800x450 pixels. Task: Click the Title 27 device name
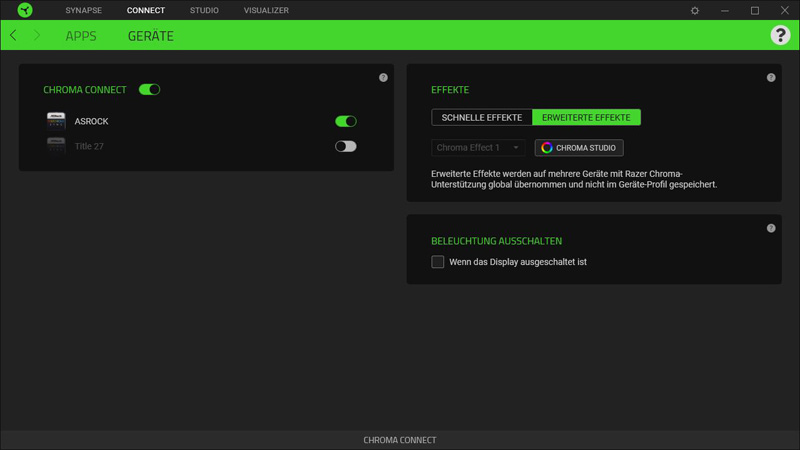[89, 146]
